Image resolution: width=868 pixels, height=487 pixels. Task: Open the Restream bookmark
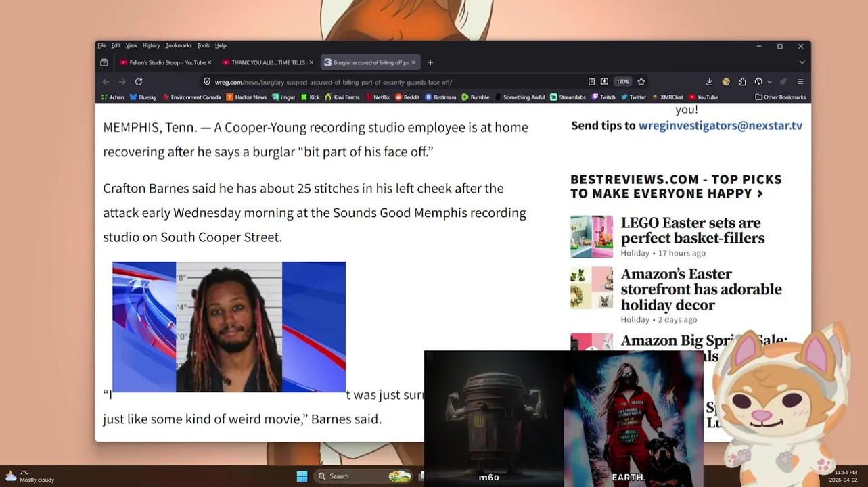440,97
